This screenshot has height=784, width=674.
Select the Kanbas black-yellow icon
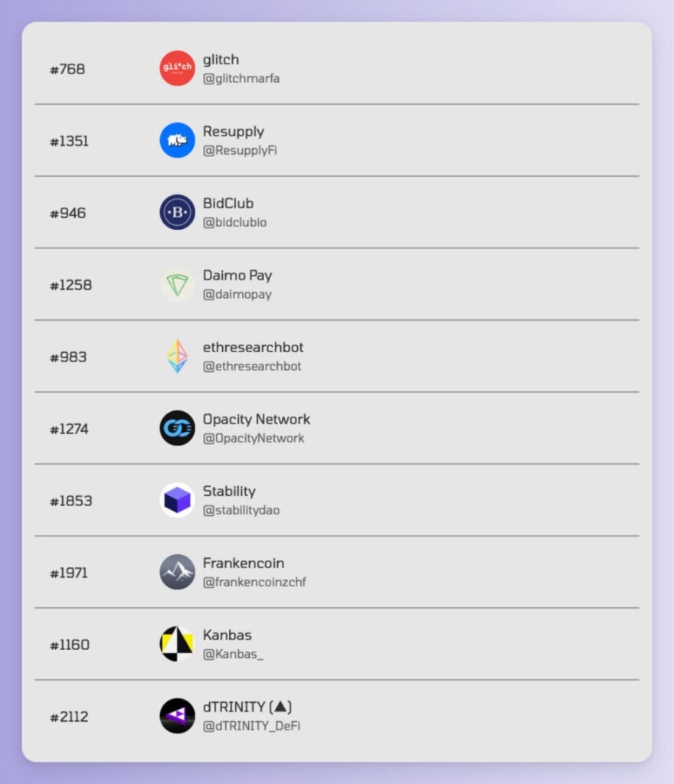(x=176, y=644)
